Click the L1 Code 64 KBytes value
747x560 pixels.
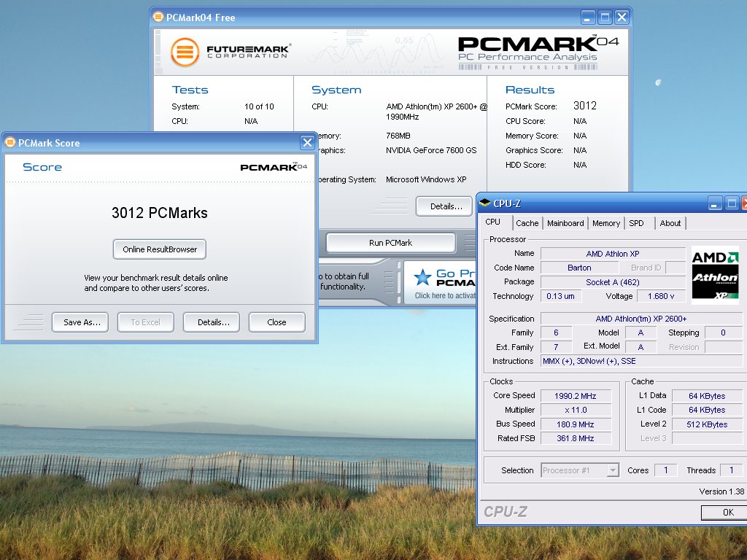(x=707, y=410)
